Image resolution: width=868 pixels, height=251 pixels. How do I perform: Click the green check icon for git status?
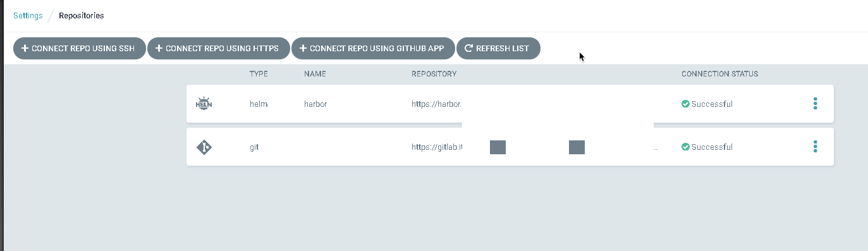pos(685,147)
